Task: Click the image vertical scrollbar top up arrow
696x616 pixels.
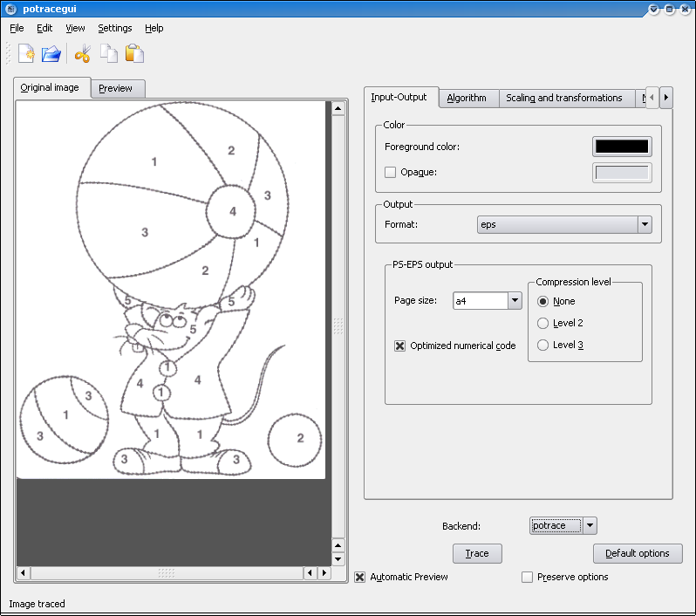Action: (338, 108)
